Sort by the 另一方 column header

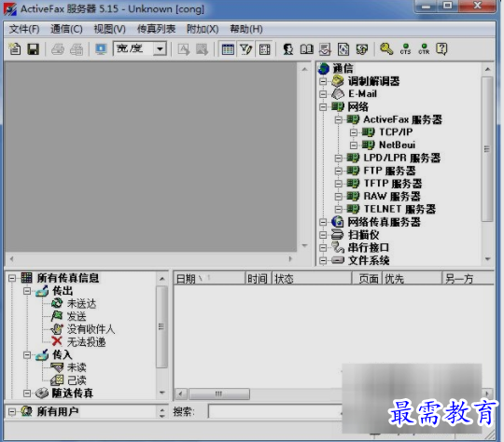pos(468,279)
